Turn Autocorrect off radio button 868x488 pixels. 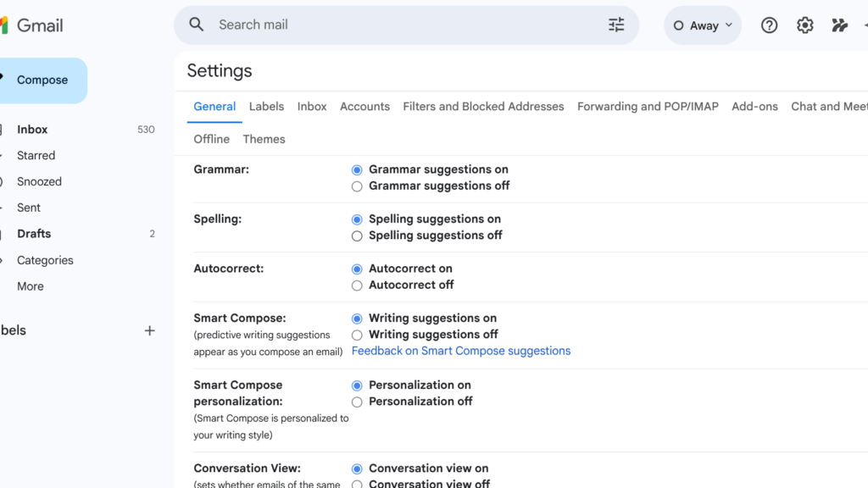point(357,286)
